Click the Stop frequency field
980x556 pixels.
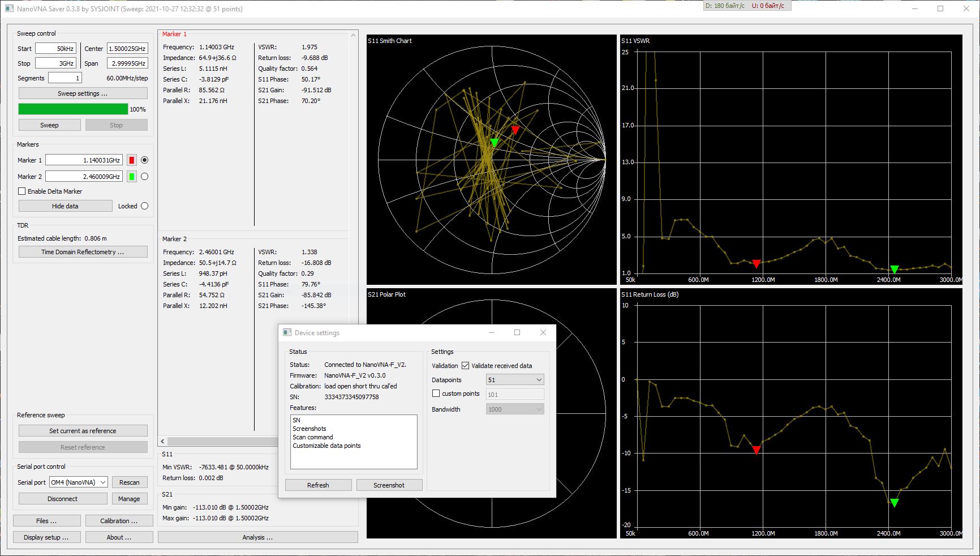(56, 63)
